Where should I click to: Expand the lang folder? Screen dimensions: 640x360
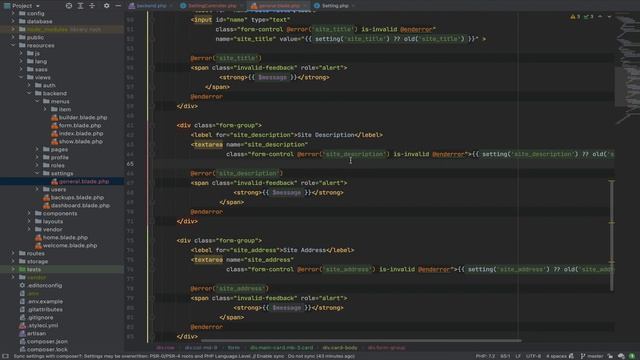point(21,61)
